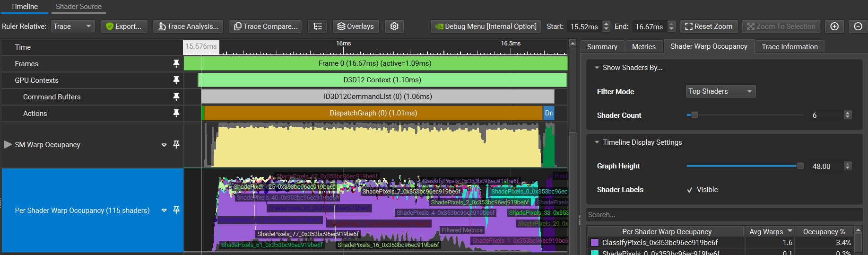Image resolution: width=868 pixels, height=255 pixels.
Task: Click the Frames row label
Action: [x=26, y=64]
